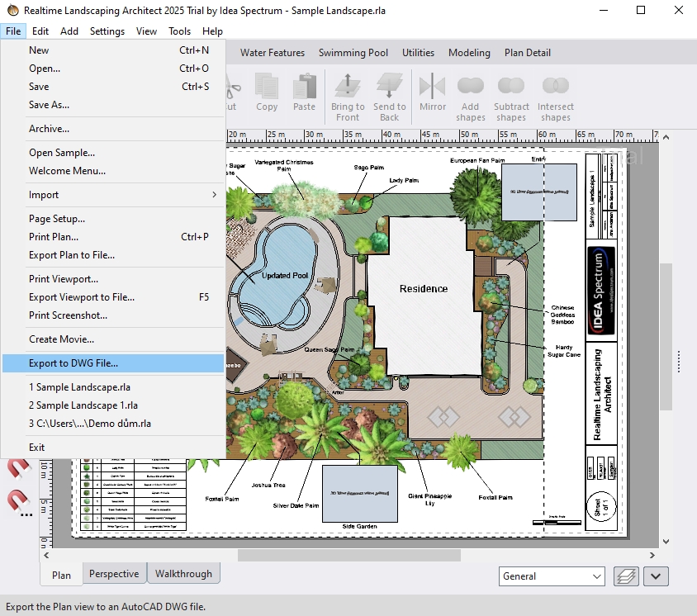This screenshot has height=616, width=697.
Task: Select Print Plan... menu item
Action: pyautogui.click(x=113, y=237)
